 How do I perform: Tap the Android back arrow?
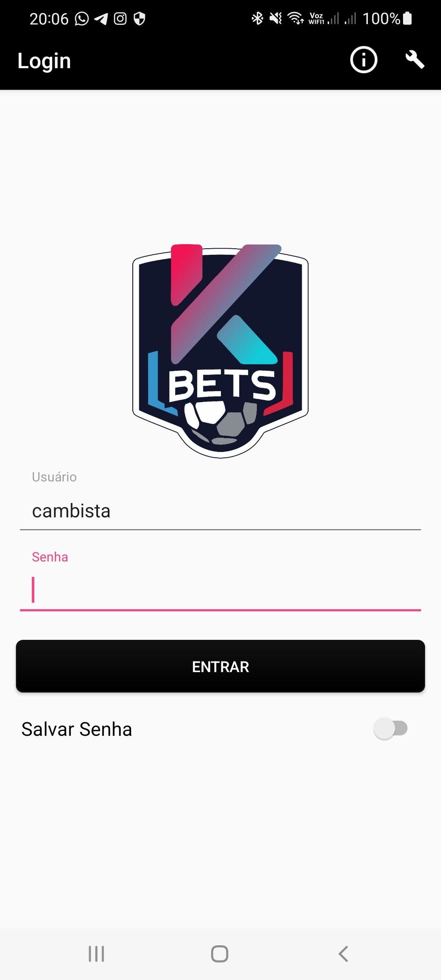coord(343,954)
